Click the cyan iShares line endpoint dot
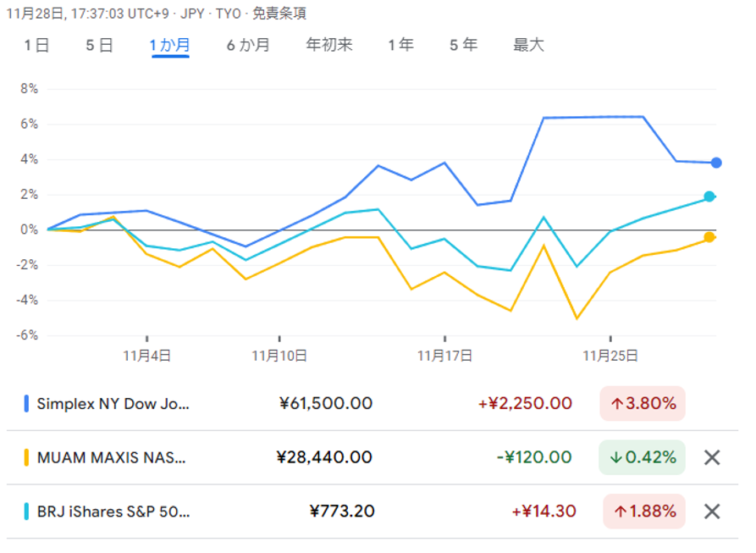Screen dimensions: 756x553 click(709, 196)
